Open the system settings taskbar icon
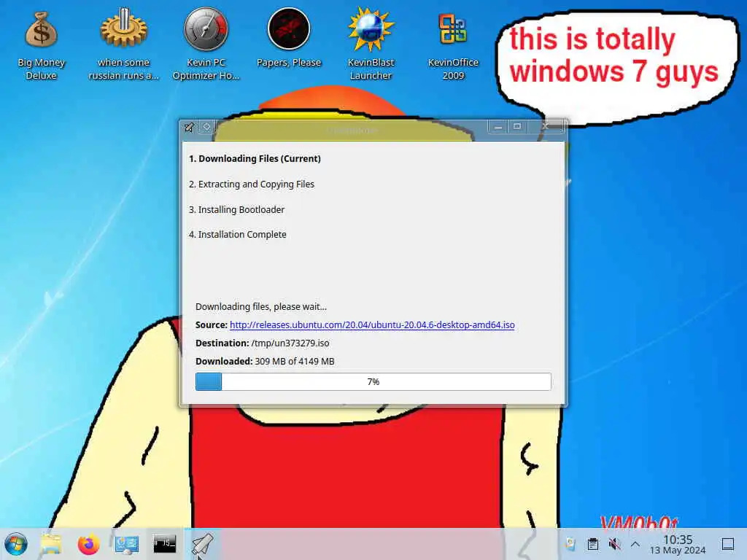Image resolution: width=747 pixels, height=560 pixels. 127,544
